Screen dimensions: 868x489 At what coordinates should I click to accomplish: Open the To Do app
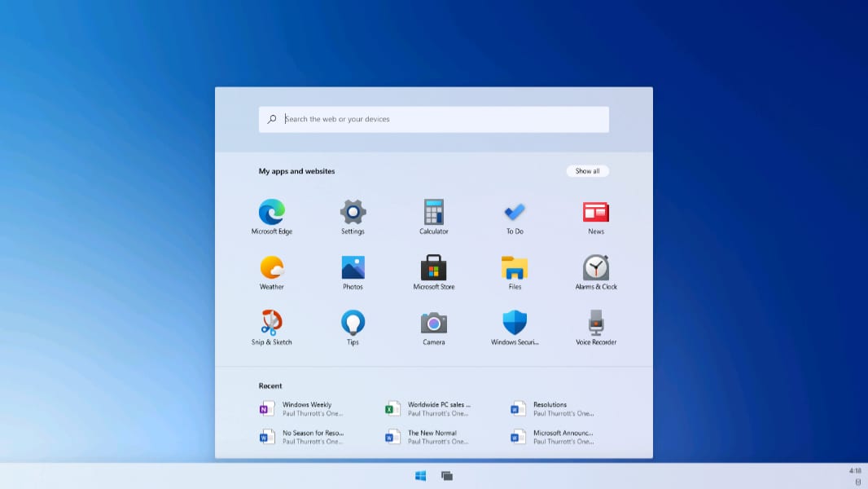coord(514,213)
